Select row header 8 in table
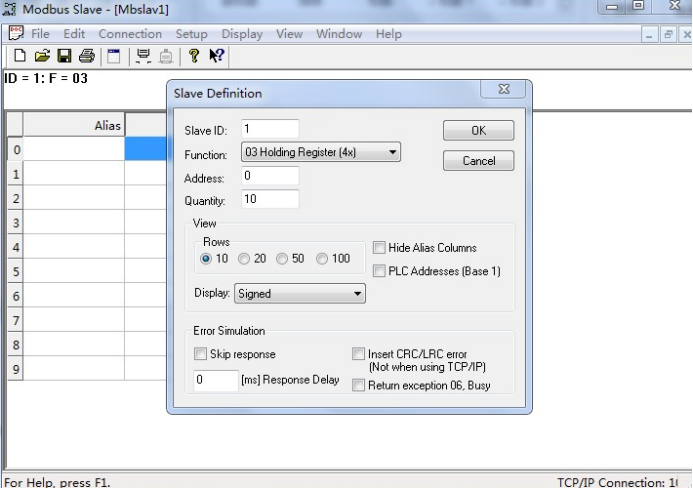The image size is (693, 489). [15, 344]
